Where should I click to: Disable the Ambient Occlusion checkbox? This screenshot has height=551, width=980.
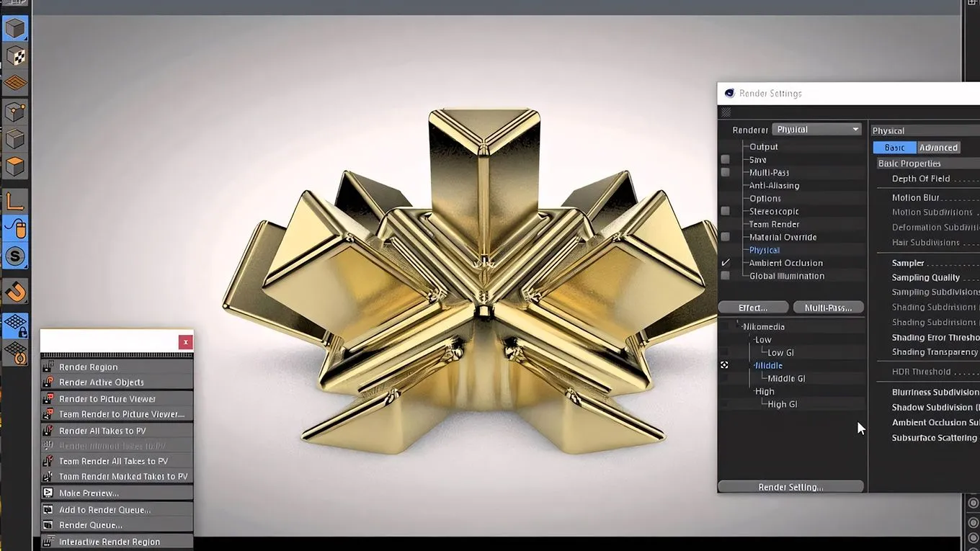click(725, 262)
